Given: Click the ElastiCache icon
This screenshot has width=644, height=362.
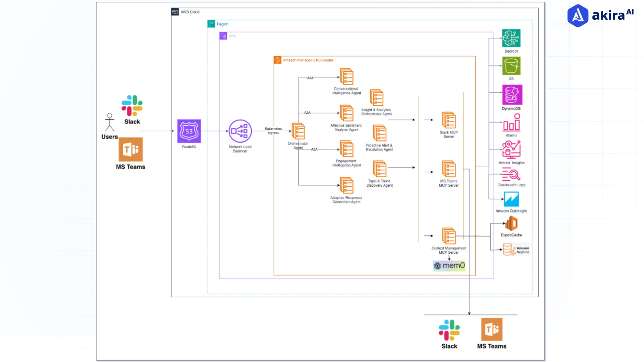Looking at the screenshot, I should pyautogui.click(x=512, y=224).
